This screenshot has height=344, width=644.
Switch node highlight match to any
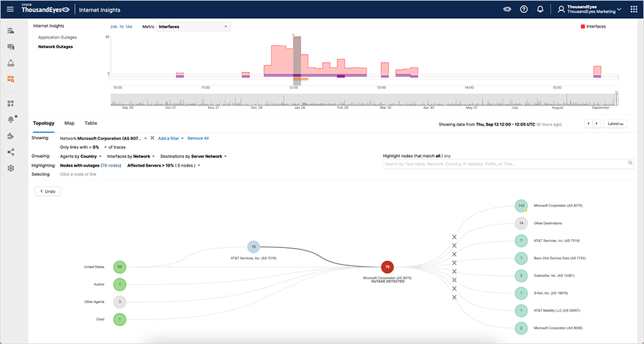pos(448,156)
